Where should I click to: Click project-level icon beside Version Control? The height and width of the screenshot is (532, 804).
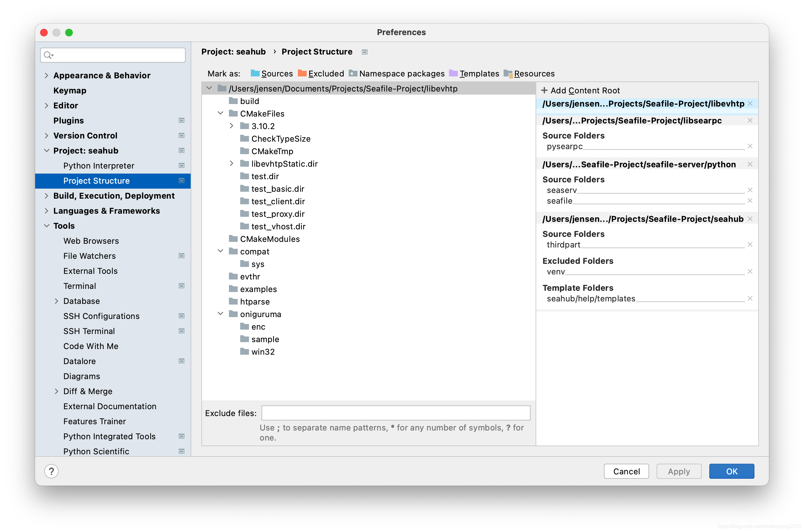182,135
